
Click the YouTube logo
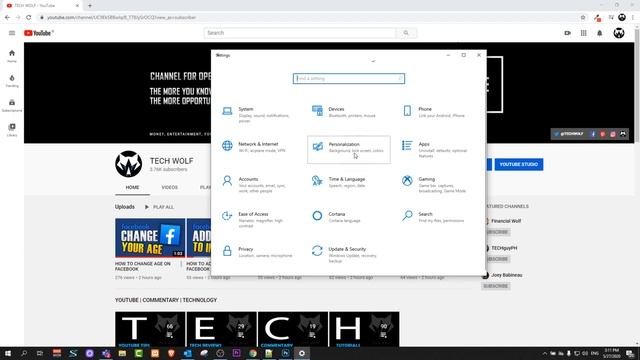coord(39,33)
